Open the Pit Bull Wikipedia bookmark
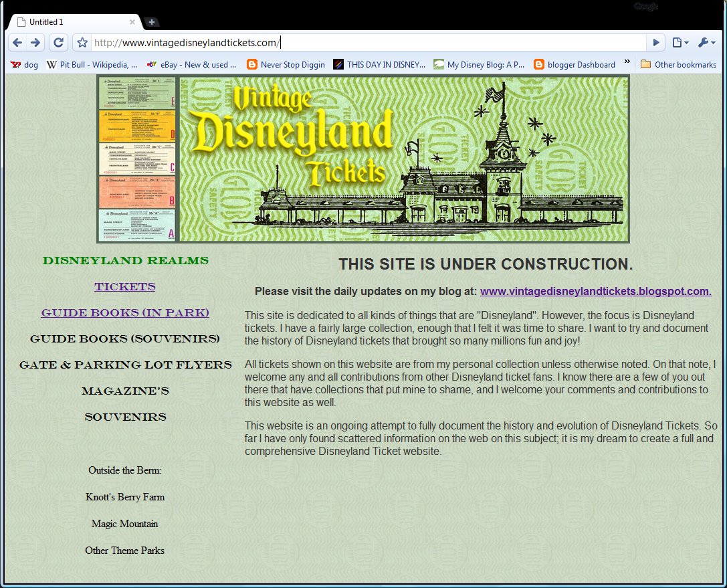The height and width of the screenshot is (588, 727). point(92,65)
